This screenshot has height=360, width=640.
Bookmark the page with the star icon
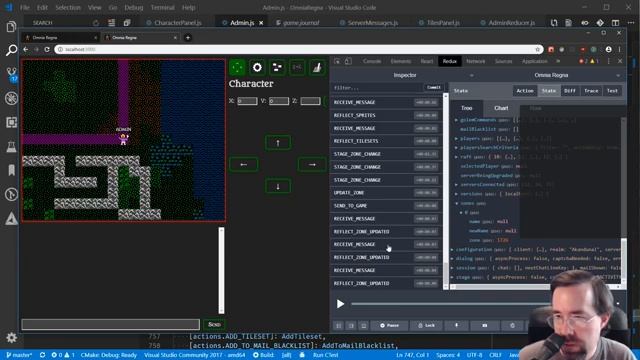pyautogui.click(x=537, y=49)
